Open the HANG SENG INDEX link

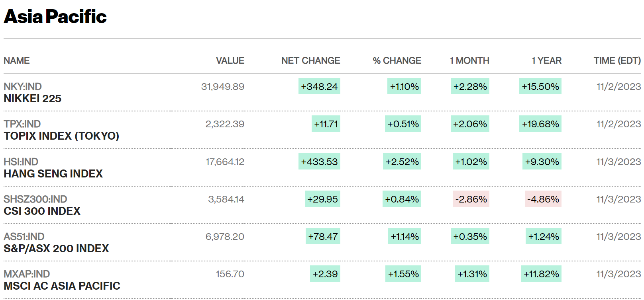(x=53, y=174)
